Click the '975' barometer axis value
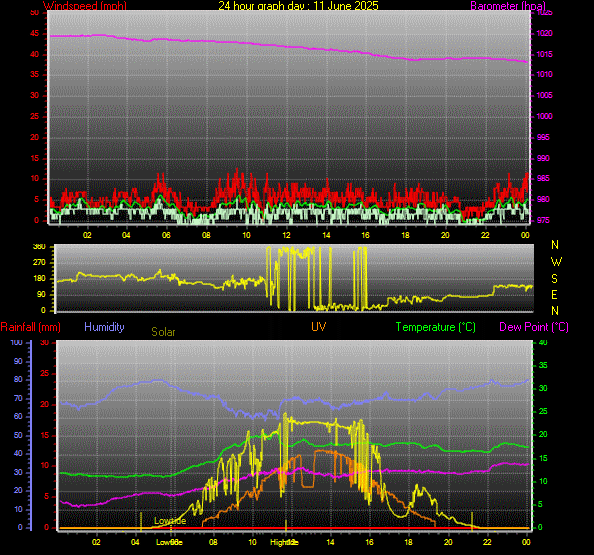The width and height of the screenshot is (594, 555). tap(543, 220)
